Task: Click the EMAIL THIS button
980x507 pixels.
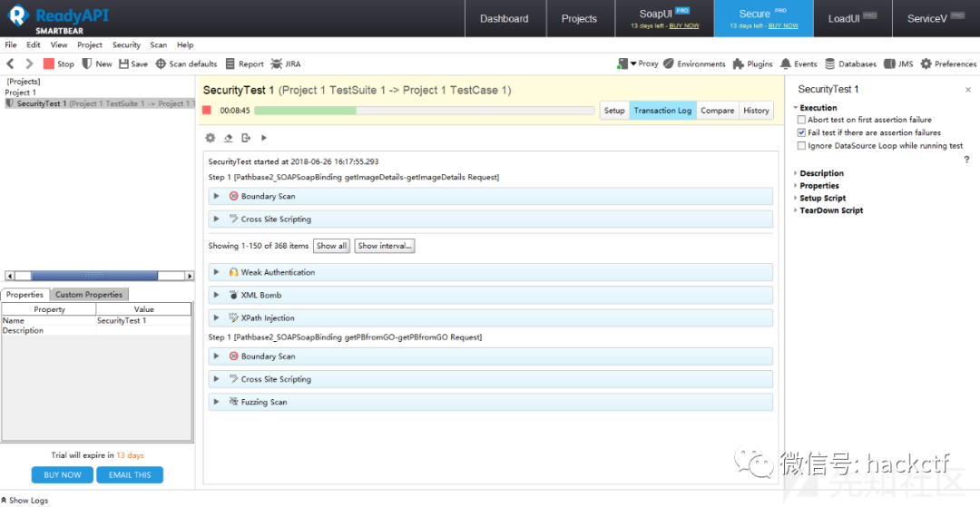Action: coord(130,474)
